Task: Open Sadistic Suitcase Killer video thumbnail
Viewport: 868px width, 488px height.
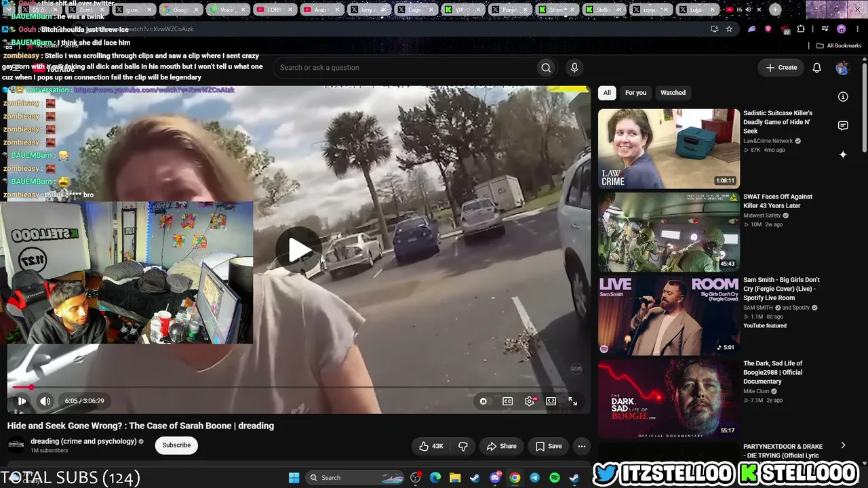Action: point(669,148)
